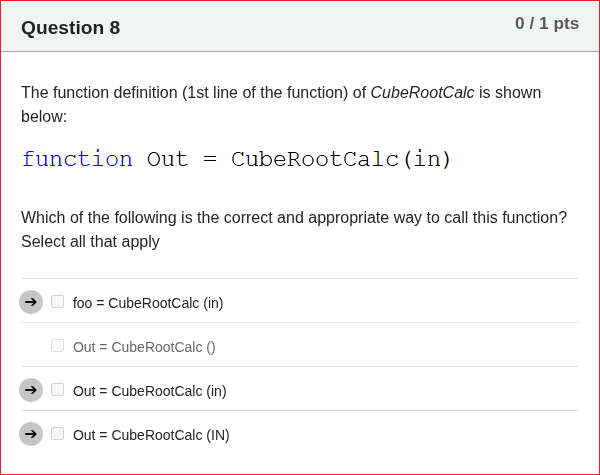This screenshot has width=600, height=475.
Task: Toggle the Out = CubeRootCalc (IN) checkbox
Action: [x=58, y=433]
